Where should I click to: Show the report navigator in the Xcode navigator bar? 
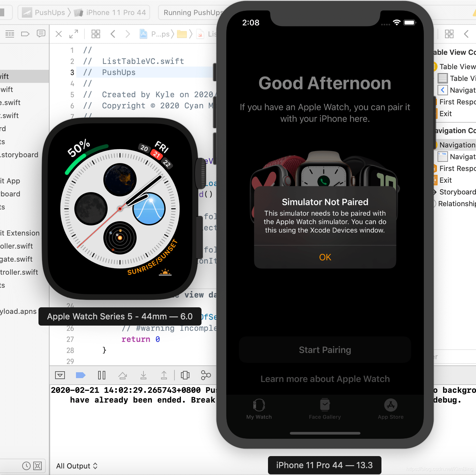[10, 34]
